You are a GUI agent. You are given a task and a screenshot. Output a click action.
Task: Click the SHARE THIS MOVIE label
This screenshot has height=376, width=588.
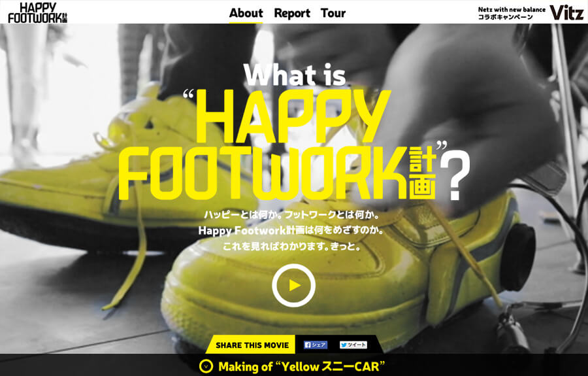click(x=252, y=345)
